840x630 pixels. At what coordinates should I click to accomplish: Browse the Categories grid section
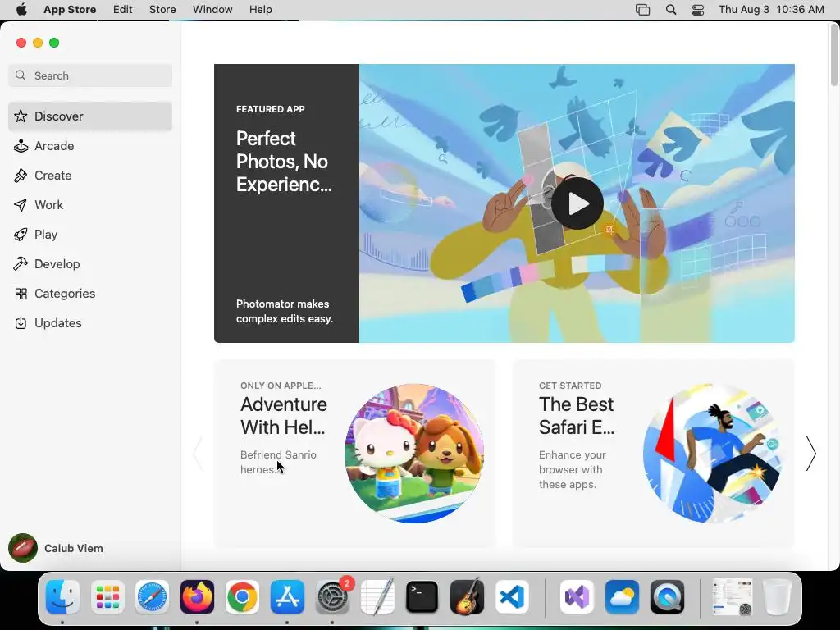click(90, 294)
